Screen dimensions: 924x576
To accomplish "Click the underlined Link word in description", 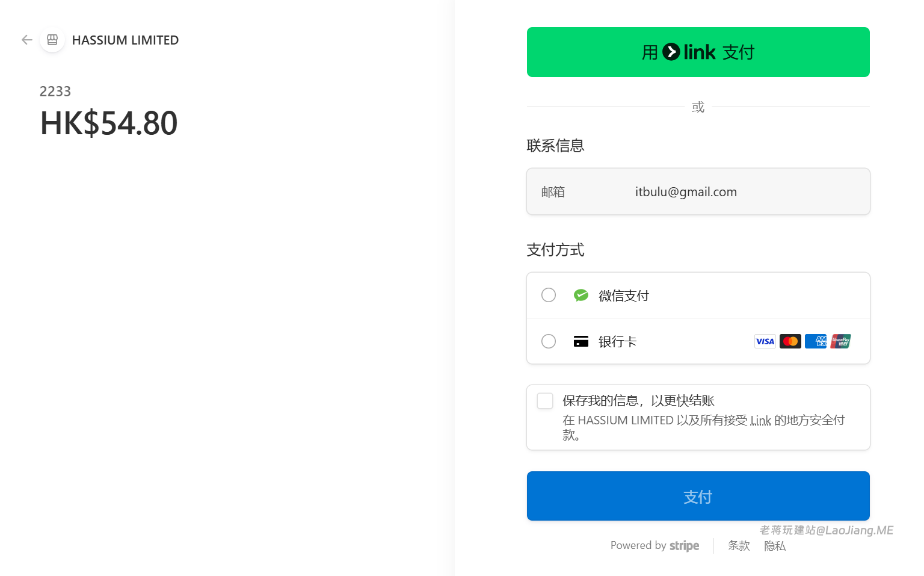I will 760,420.
